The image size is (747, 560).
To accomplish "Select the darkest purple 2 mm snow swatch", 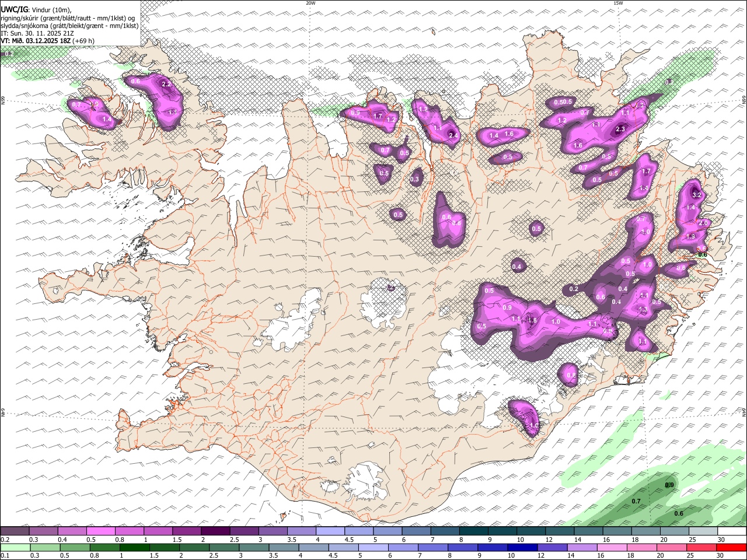I will click(215, 531).
